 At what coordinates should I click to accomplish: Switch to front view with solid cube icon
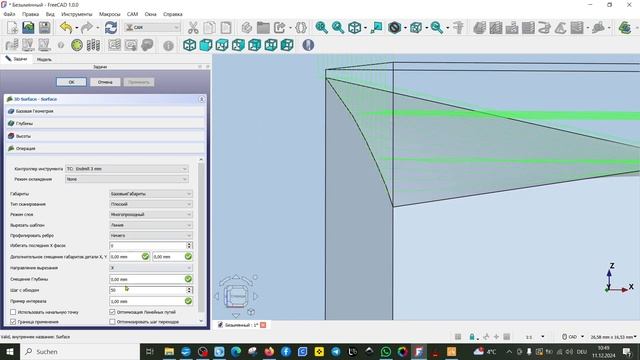click(206, 45)
